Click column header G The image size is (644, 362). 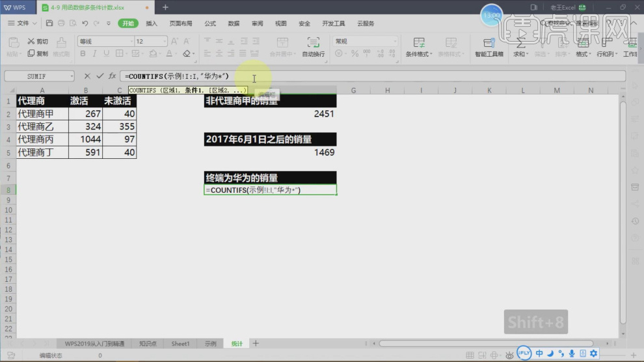click(x=353, y=90)
